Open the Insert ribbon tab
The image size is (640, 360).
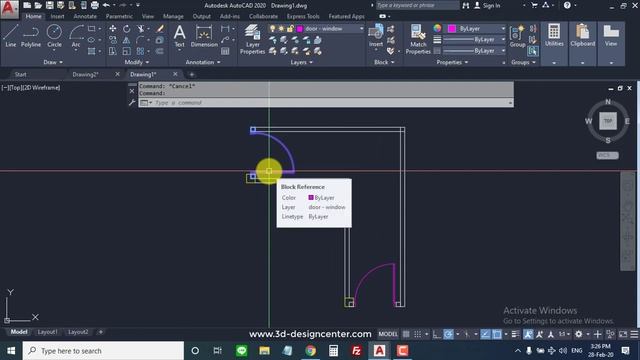[x=57, y=16]
